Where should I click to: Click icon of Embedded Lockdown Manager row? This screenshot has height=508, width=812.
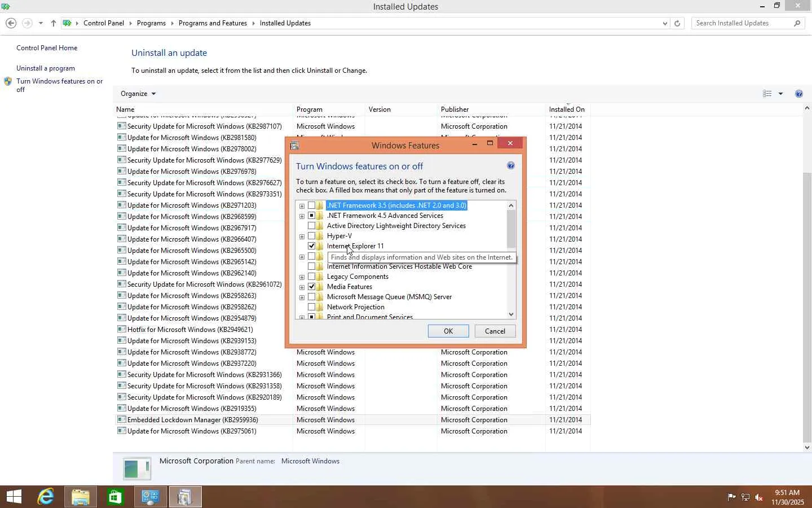[121, 419]
